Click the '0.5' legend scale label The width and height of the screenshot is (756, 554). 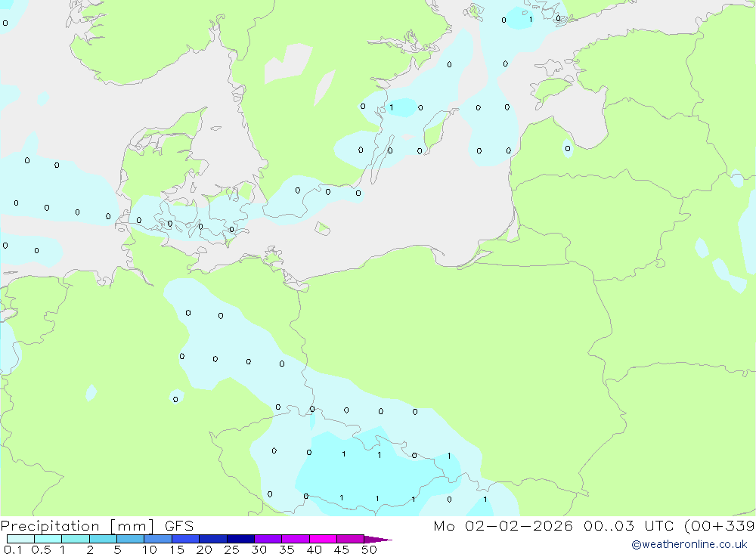[x=41, y=549]
